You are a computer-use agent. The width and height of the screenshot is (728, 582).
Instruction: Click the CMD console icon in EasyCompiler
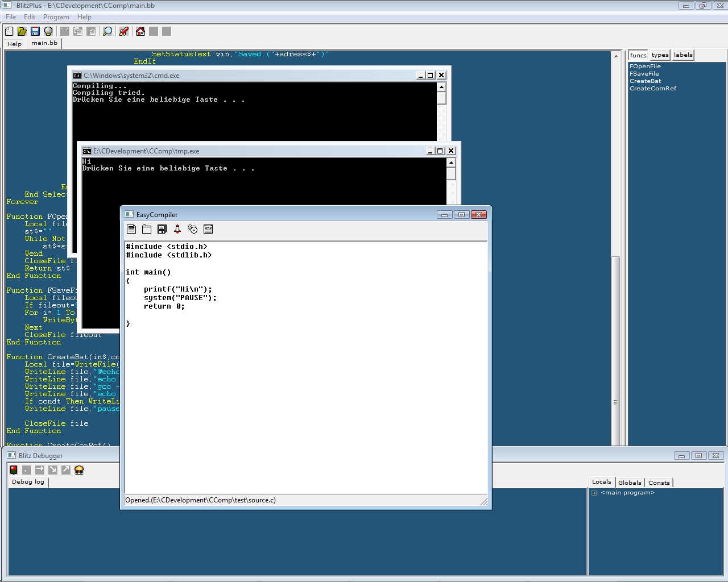(x=208, y=229)
